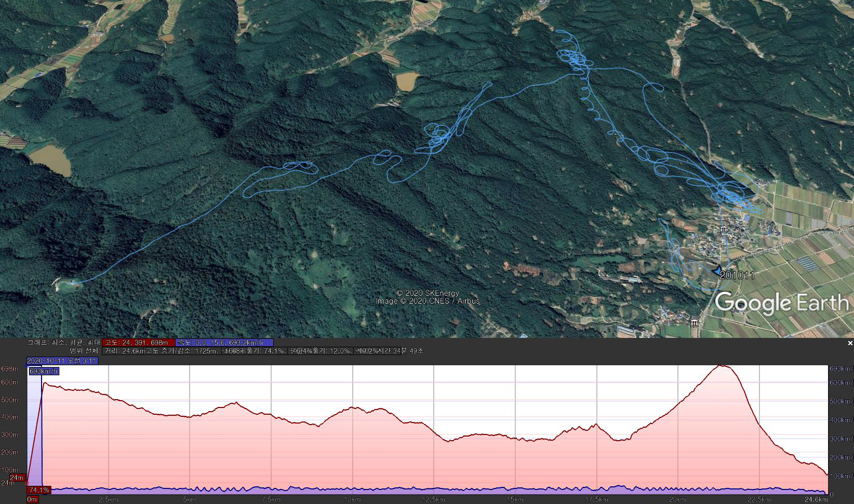This screenshot has width=854, height=504.
Task: Click the 5km distance axis label
Action: (x=190, y=499)
